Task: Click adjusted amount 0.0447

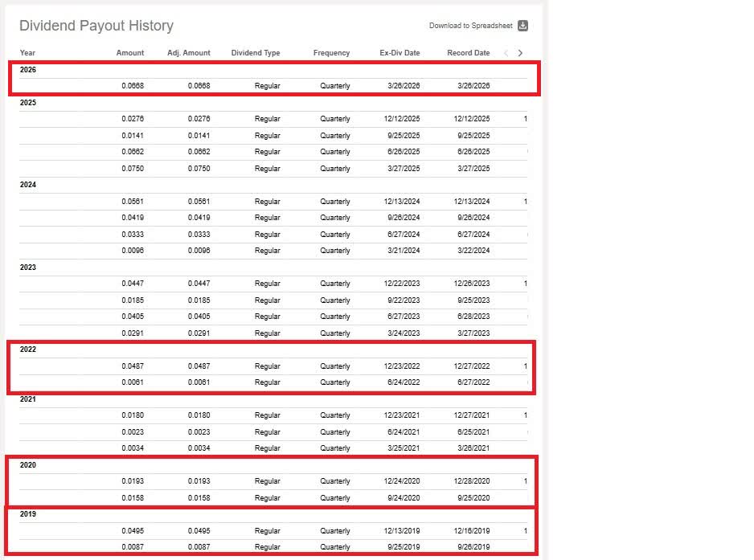Action: coord(199,284)
